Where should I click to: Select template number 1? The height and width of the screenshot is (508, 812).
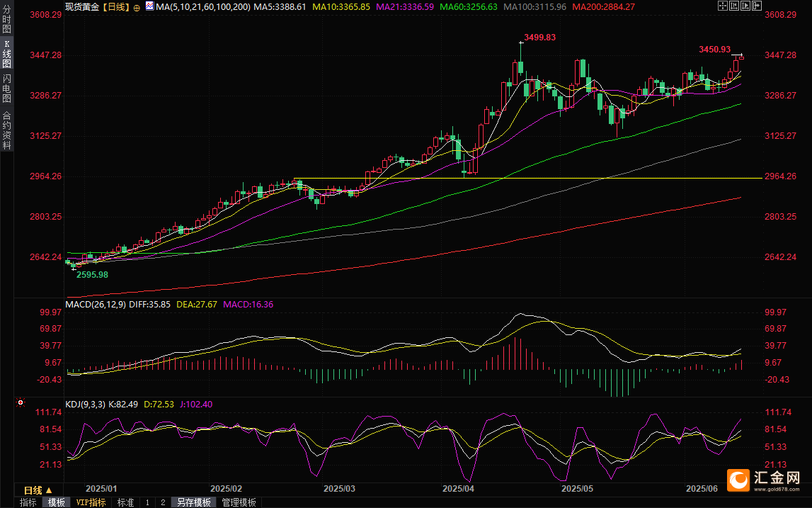(147, 502)
